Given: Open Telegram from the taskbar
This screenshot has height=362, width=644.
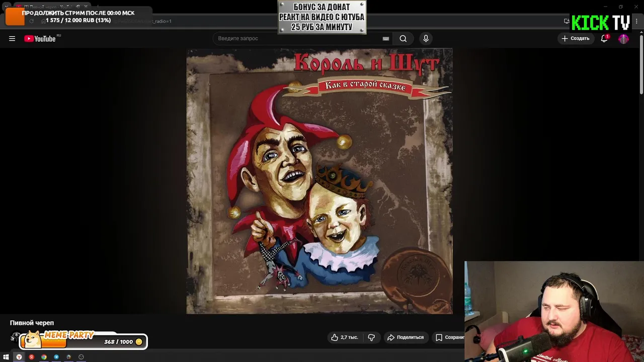Looking at the screenshot, I should click(56, 357).
